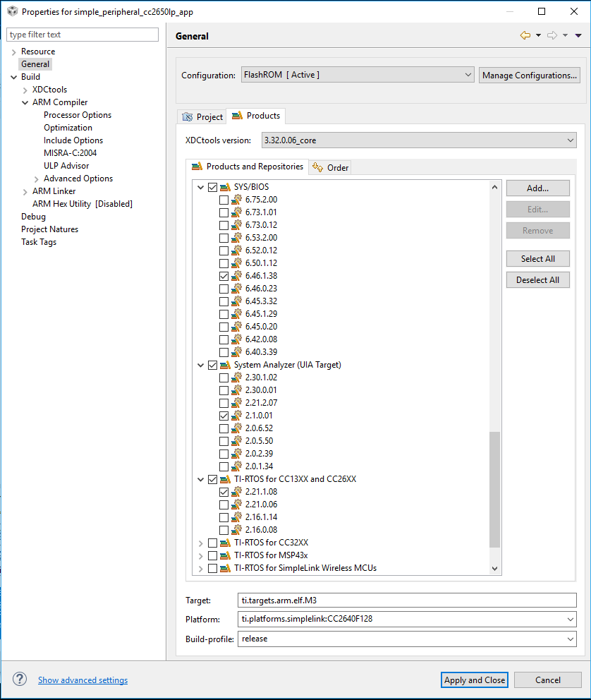
Task: Click the TI-RTOS for CC32XX product icon
Action: point(225,543)
